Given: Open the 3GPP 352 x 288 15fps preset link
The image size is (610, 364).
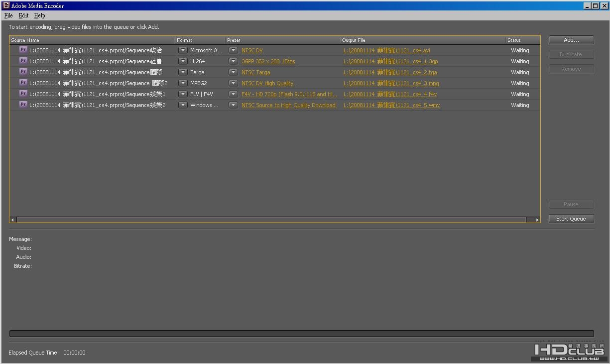Looking at the screenshot, I should click(x=268, y=61).
